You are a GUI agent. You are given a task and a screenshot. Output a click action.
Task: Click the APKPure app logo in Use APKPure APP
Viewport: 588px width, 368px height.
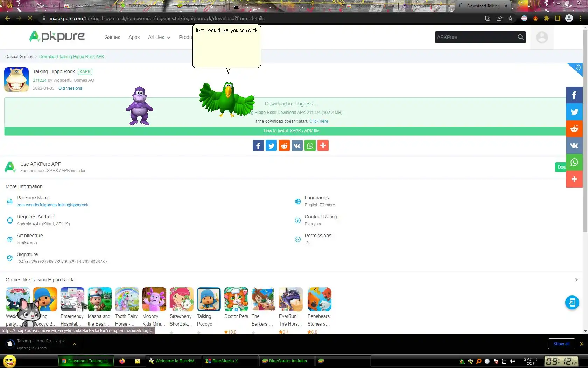(10, 167)
